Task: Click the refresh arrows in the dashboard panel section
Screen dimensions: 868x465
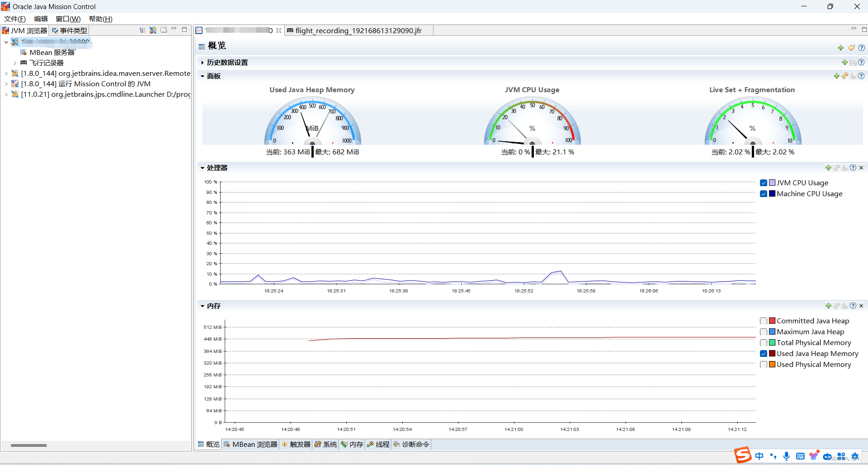Action: point(845,76)
